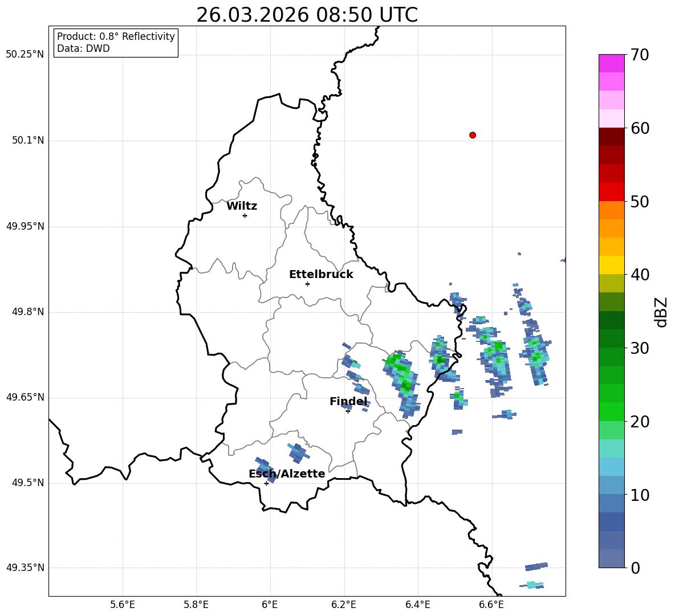
Task: Click the dark maroon colorbar segment just below 60
Action: point(611,137)
